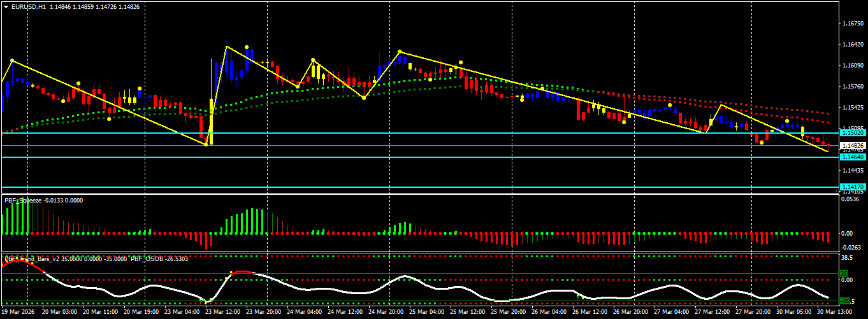Click price scale value 1.15425

coord(853,108)
